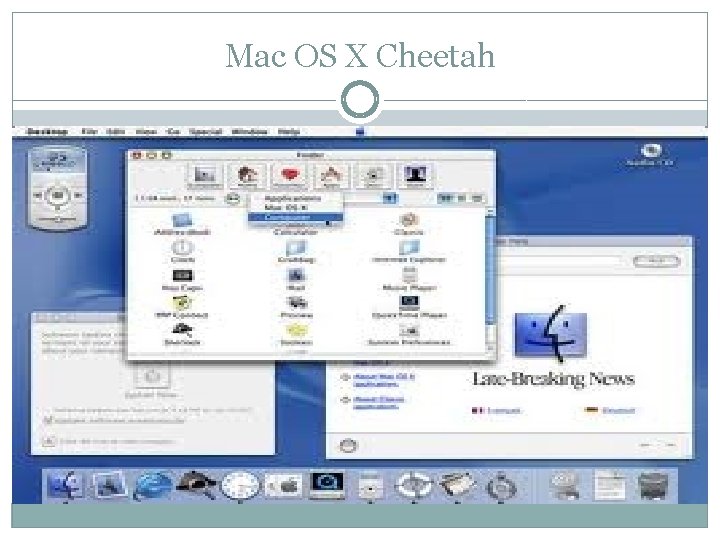Open the Clock icon in the Dock
Image resolution: width=720 pixels, height=540 pixels.
[240, 486]
